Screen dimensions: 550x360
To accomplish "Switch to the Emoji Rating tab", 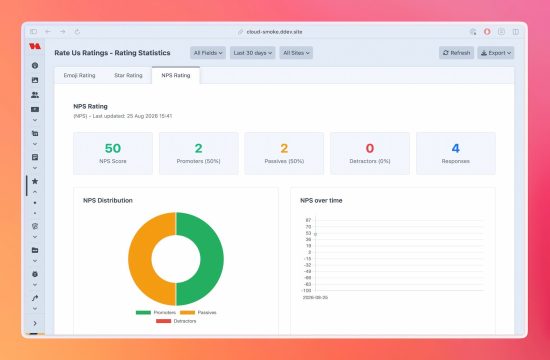I will pos(79,75).
